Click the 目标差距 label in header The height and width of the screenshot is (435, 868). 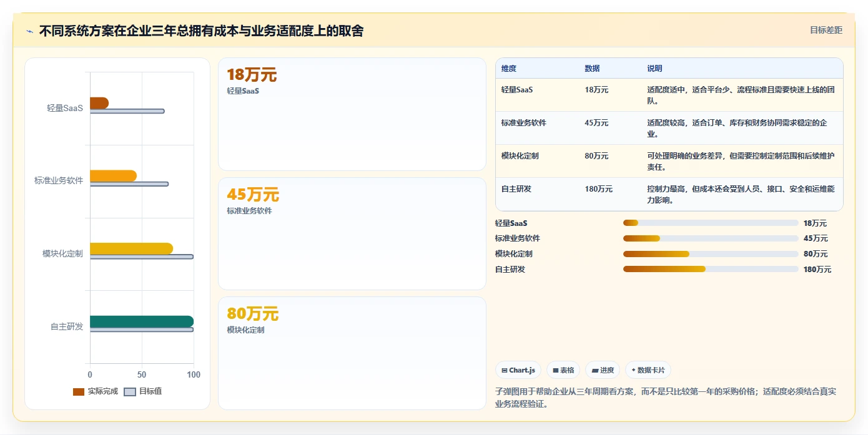tap(826, 30)
